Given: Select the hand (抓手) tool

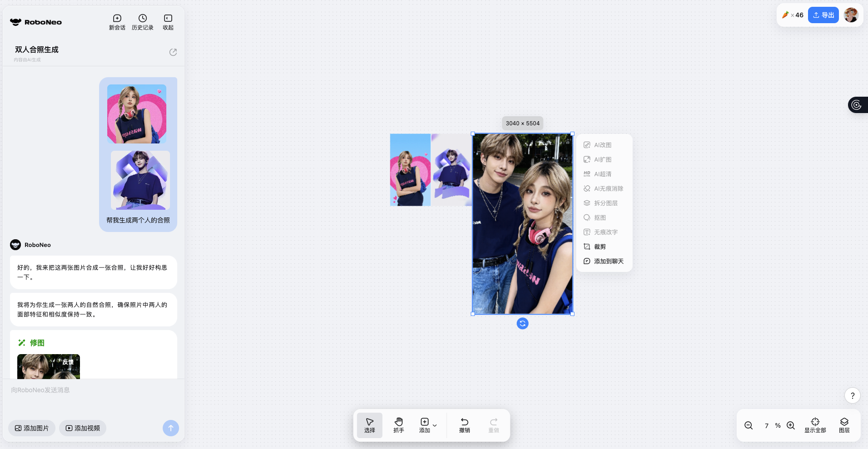Looking at the screenshot, I should coord(399,425).
